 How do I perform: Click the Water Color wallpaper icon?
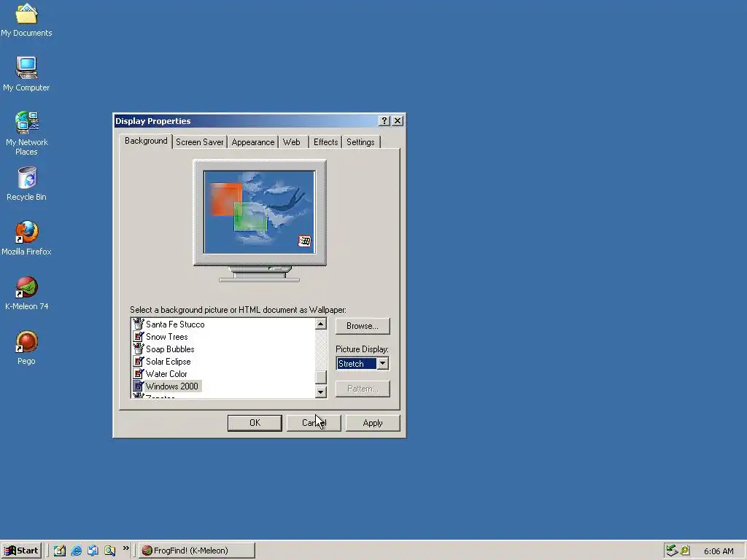(x=138, y=373)
